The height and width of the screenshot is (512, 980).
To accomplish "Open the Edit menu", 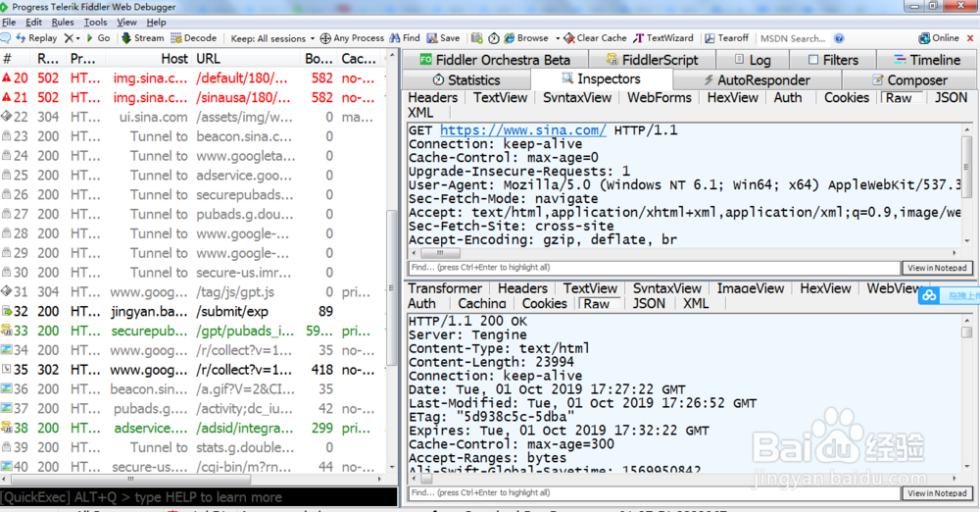I will point(33,22).
